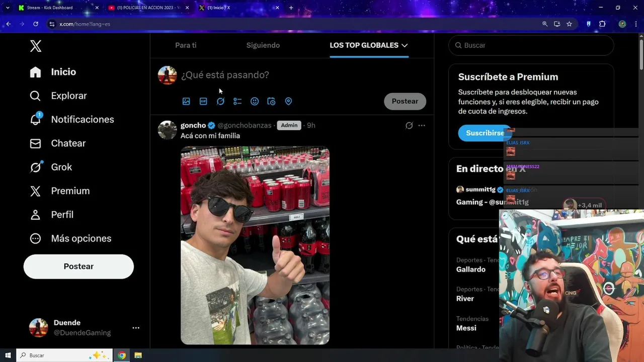Open Chrome from the taskbar

(122, 355)
